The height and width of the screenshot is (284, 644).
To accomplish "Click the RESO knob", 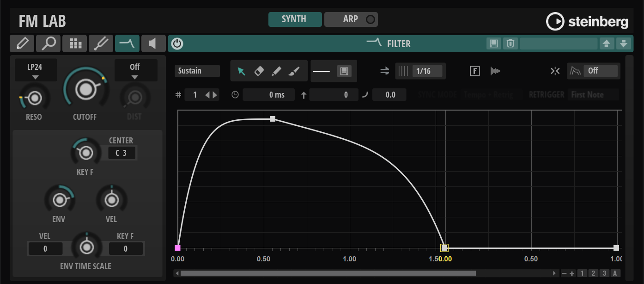I will click(x=34, y=98).
